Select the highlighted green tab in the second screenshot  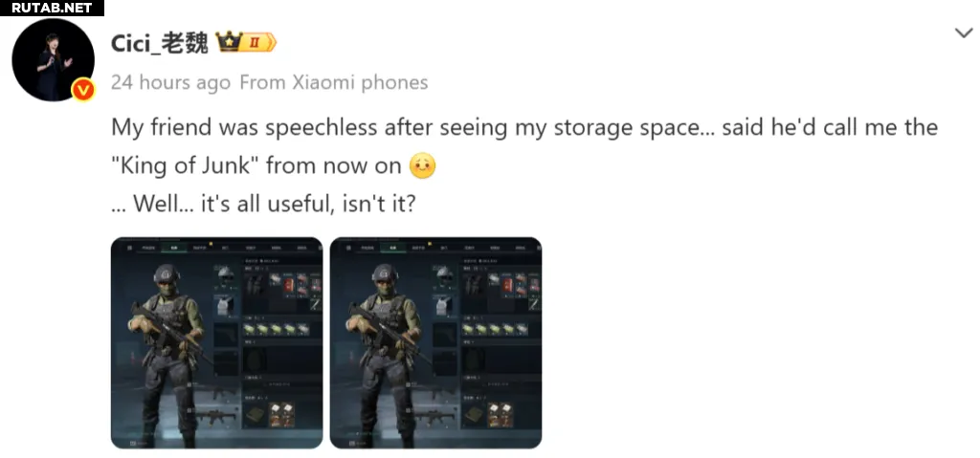392,248
